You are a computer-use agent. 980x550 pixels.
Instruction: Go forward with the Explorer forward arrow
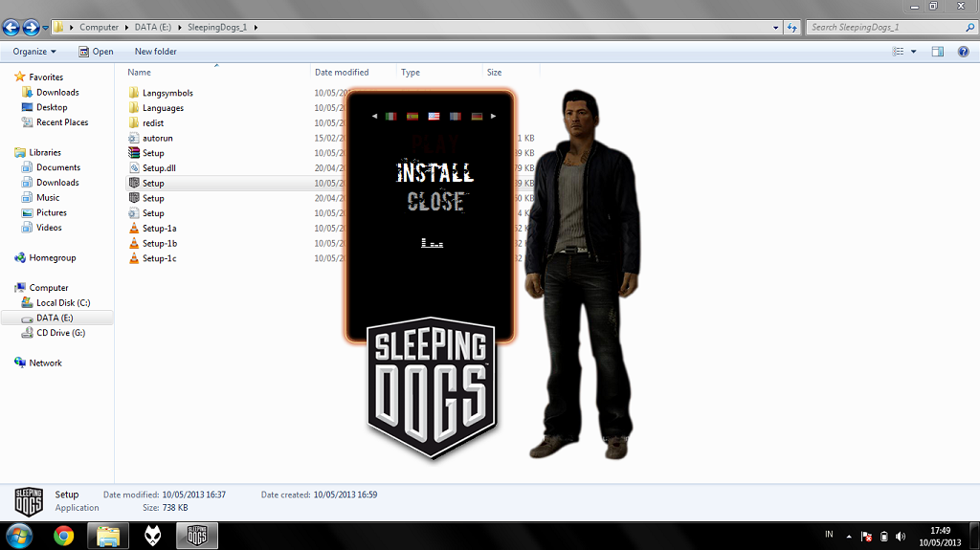(31, 28)
